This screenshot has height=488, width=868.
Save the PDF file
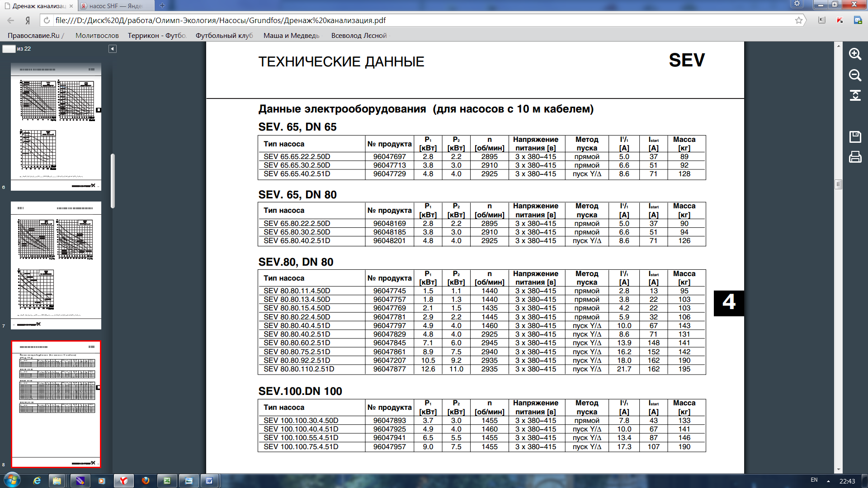[855, 136]
